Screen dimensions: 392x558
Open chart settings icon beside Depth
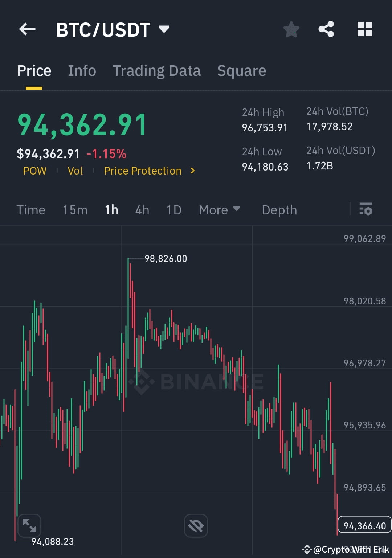(x=366, y=210)
